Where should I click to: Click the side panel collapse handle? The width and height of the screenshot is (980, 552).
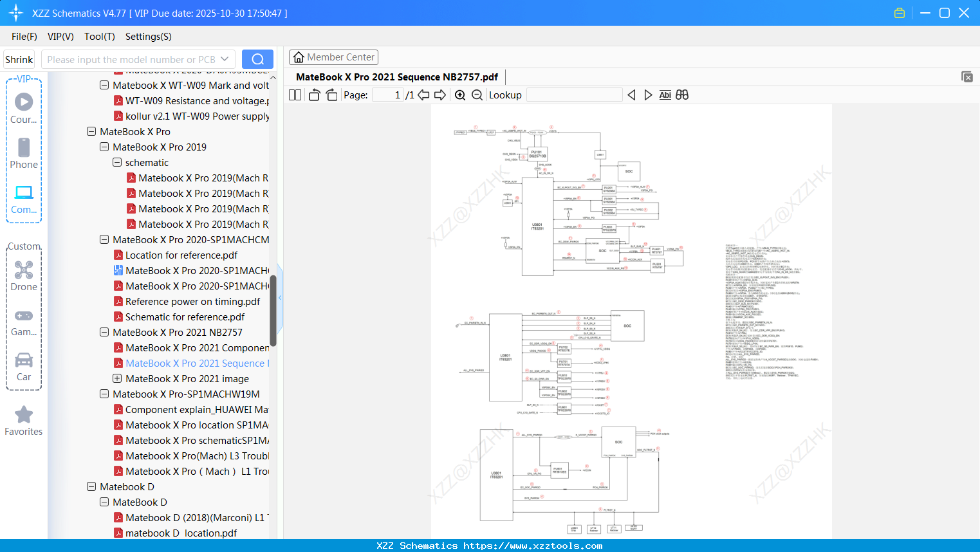[x=280, y=297]
